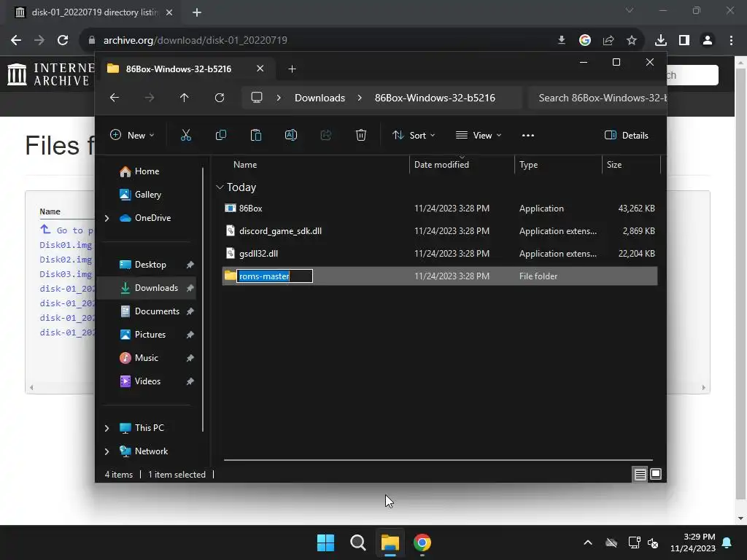Switch to details list view icon in status bar
This screenshot has height=560, width=747.
[x=640, y=474]
